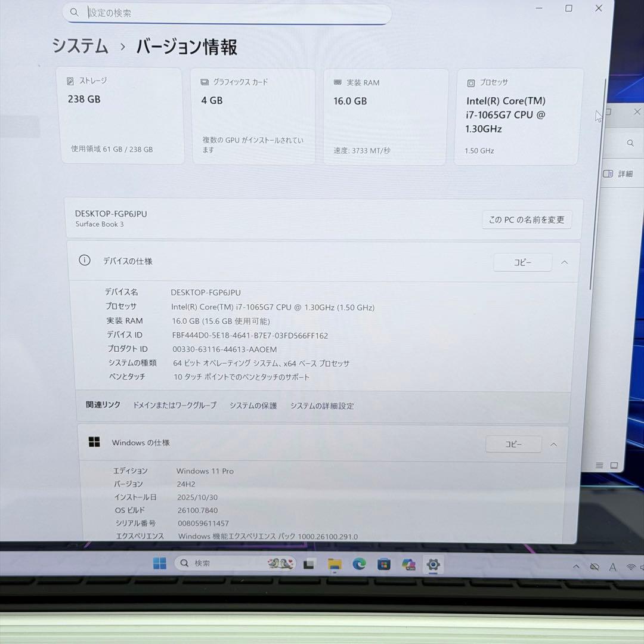The height and width of the screenshot is (644, 644).
Task: Open the ストレージ 238 GB card
Action: click(x=121, y=116)
